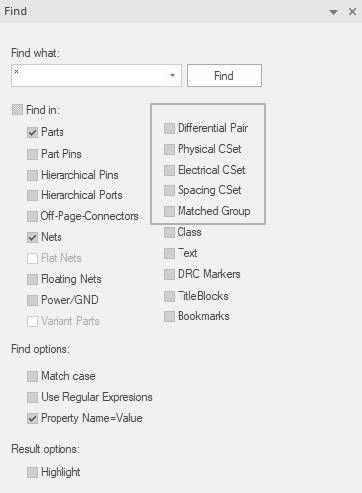Check the DRC Markers option
The image size is (362, 493).
(x=169, y=274)
